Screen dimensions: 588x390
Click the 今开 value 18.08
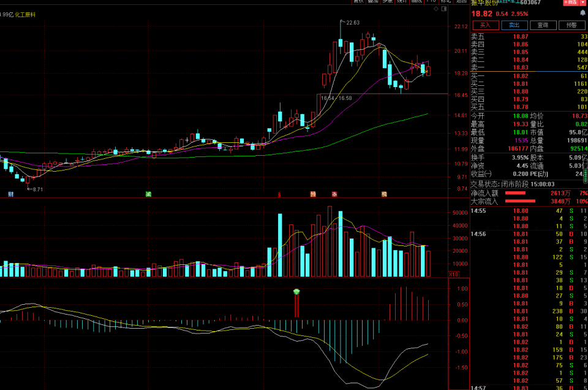pyautogui.click(x=521, y=116)
